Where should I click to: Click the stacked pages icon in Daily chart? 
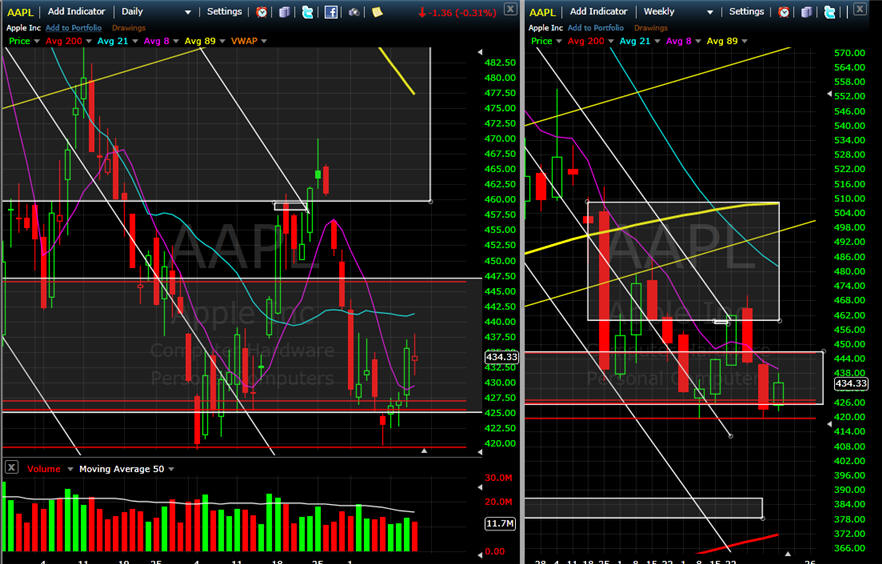pos(285,12)
